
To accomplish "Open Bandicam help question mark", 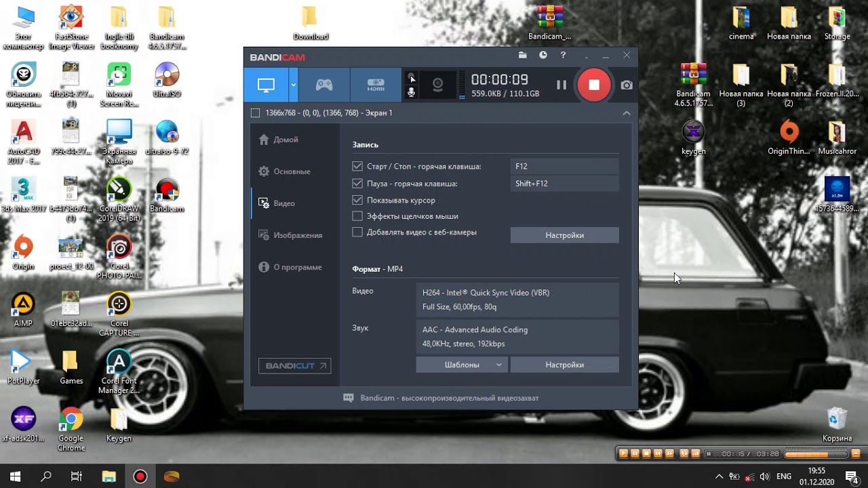I will pos(563,56).
